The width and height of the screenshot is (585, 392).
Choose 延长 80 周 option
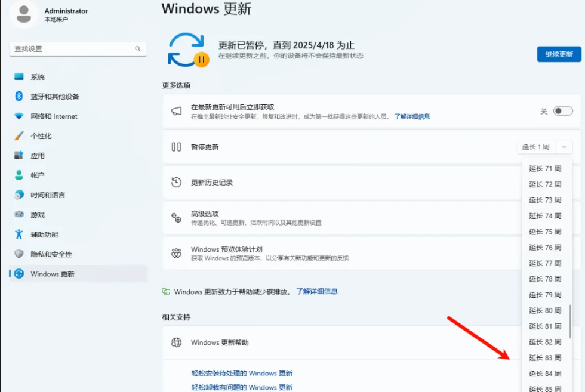[x=545, y=311]
